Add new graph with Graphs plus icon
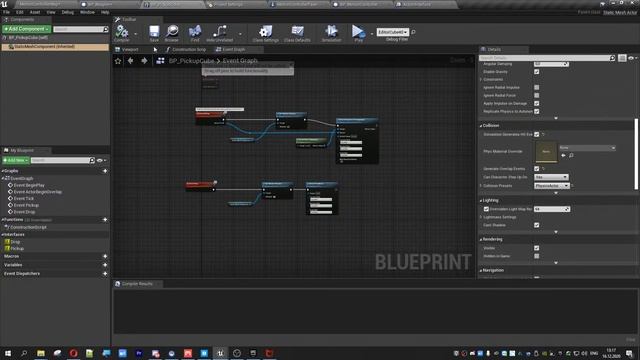This screenshot has height=360, width=640. (x=105, y=171)
